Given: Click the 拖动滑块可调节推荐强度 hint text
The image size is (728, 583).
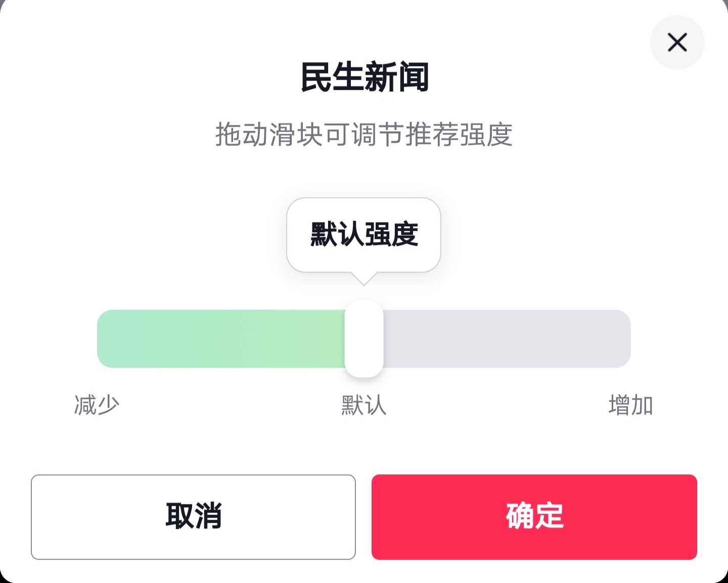Looking at the screenshot, I should click(x=364, y=134).
